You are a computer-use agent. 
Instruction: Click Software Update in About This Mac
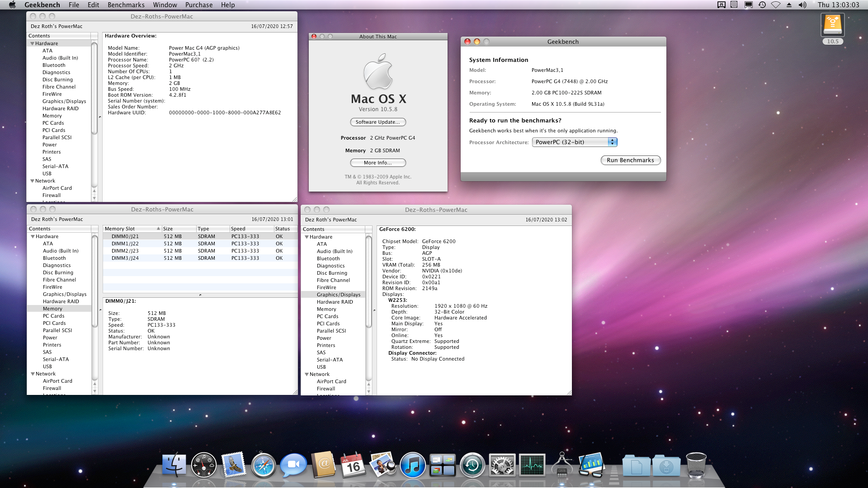point(378,122)
